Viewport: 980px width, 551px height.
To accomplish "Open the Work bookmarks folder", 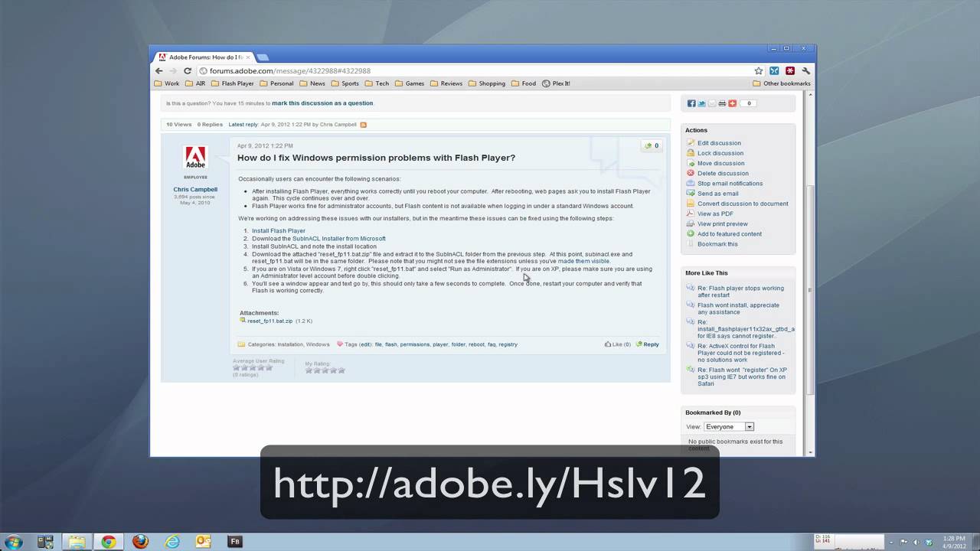I will pos(167,83).
